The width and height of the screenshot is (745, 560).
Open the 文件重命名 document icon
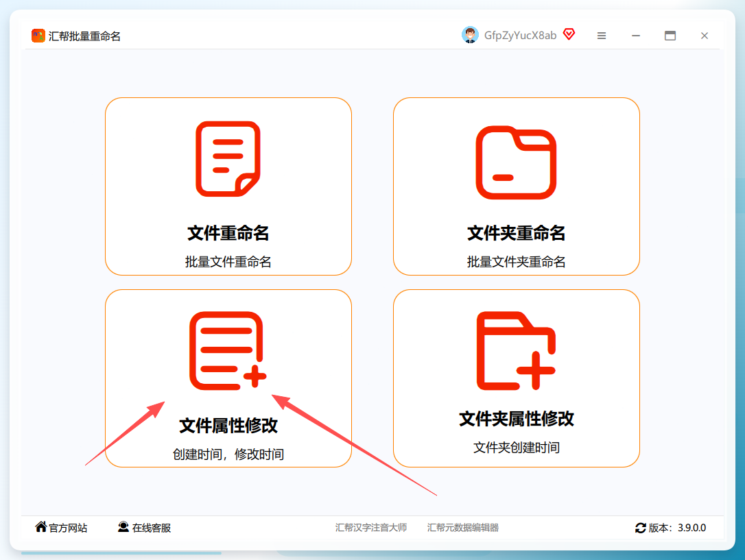coord(228,158)
